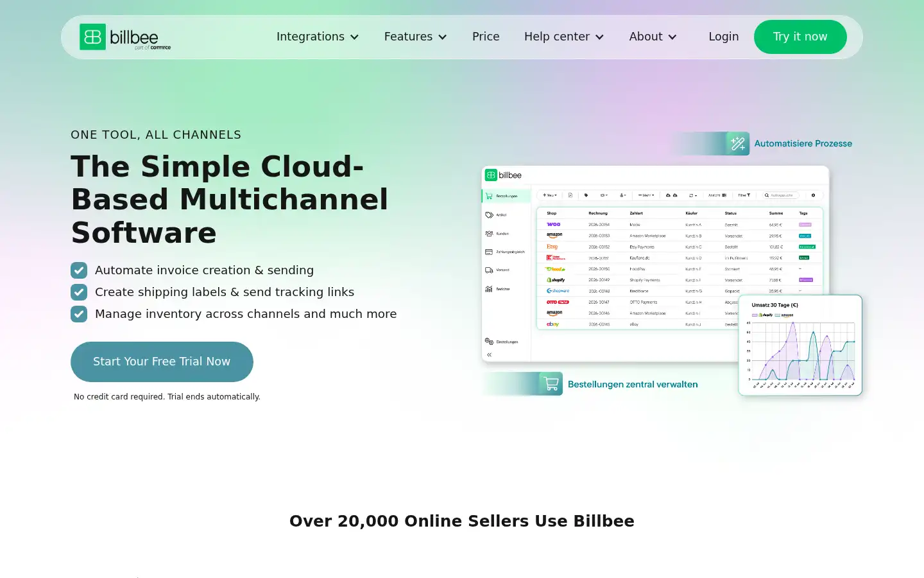Click the OTTO Payments cell
This screenshot has height=578, width=924.
click(x=644, y=302)
